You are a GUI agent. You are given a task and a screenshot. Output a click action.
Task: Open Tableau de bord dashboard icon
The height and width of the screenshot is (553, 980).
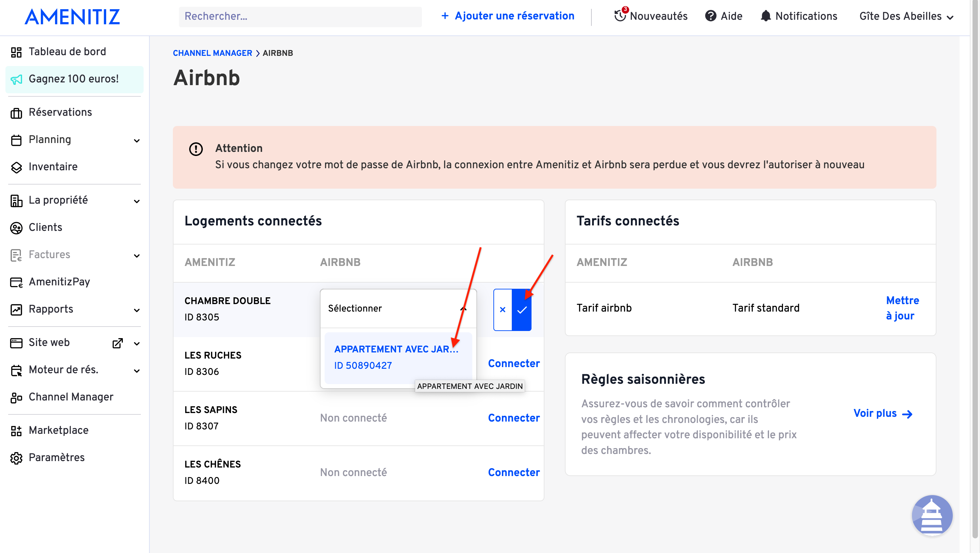[16, 52]
